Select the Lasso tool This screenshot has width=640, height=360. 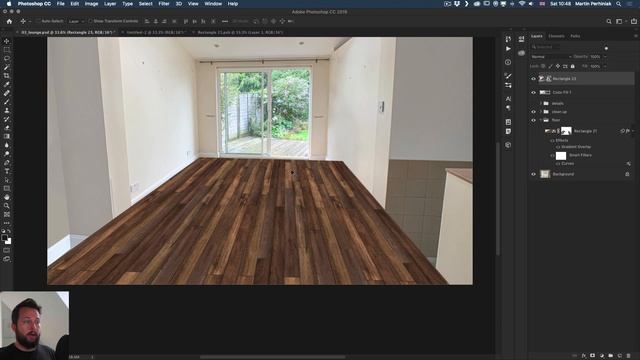click(x=7, y=58)
